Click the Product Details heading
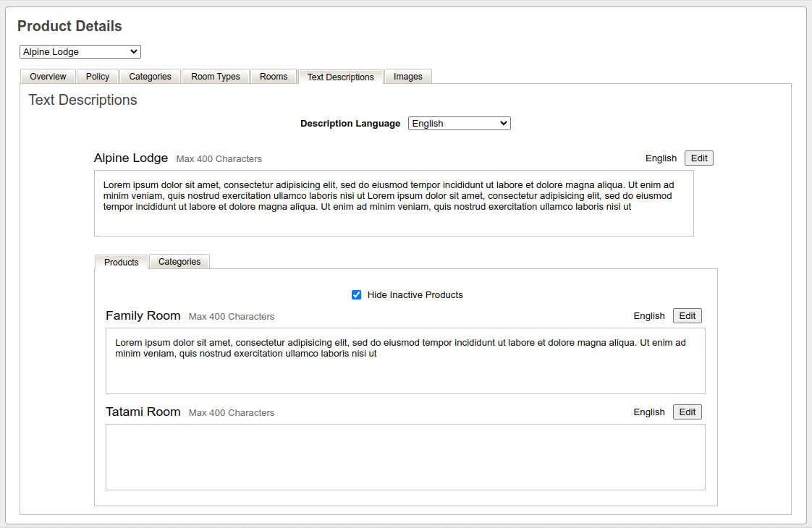 click(69, 27)
